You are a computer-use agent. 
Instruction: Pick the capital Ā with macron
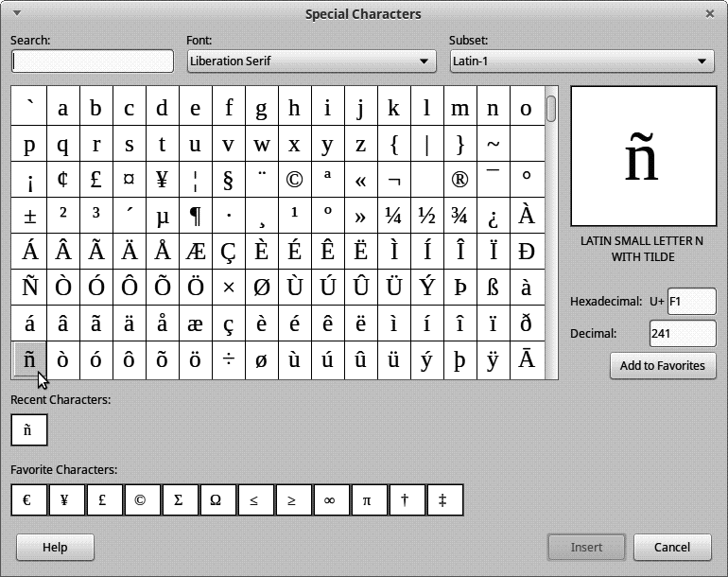[x=526, y=359]
